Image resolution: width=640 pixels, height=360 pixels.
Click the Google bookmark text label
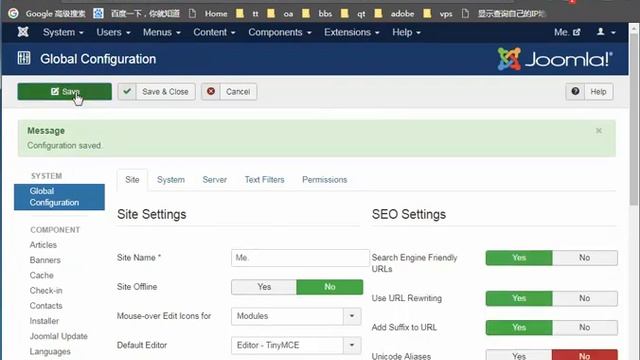coord(56,13)
